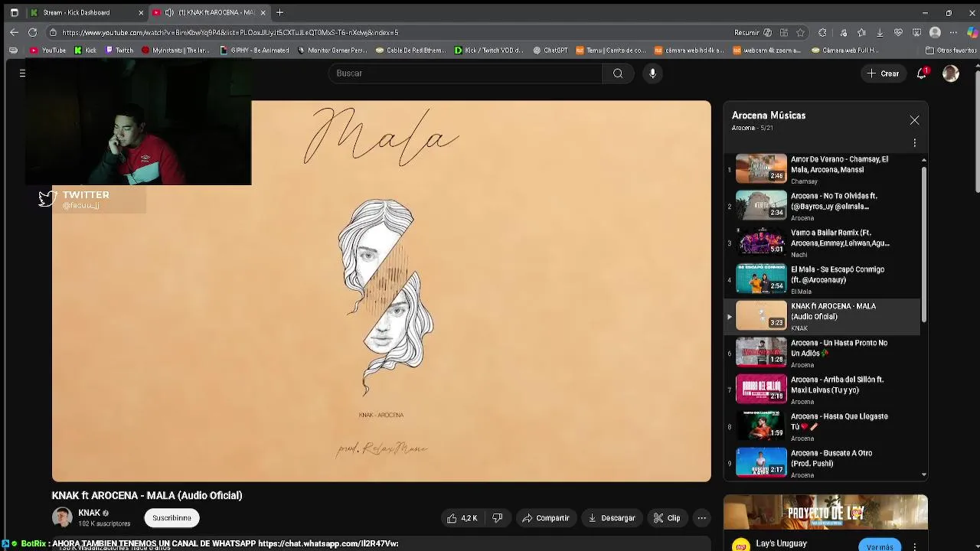980x551 pixels.
Task: Open Myinstants bookmark
Action: (x=175, y=51)
